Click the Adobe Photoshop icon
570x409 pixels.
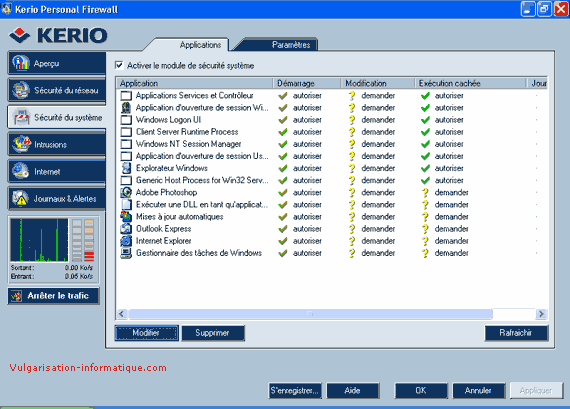(x=126, y=192)
